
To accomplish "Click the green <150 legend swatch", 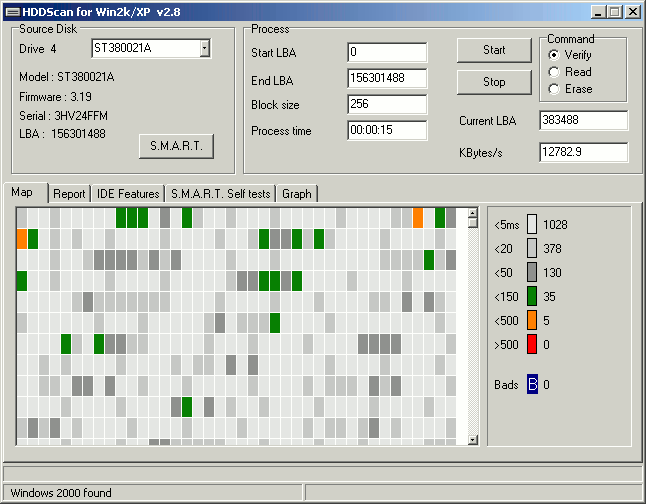I will coord(532,296).
